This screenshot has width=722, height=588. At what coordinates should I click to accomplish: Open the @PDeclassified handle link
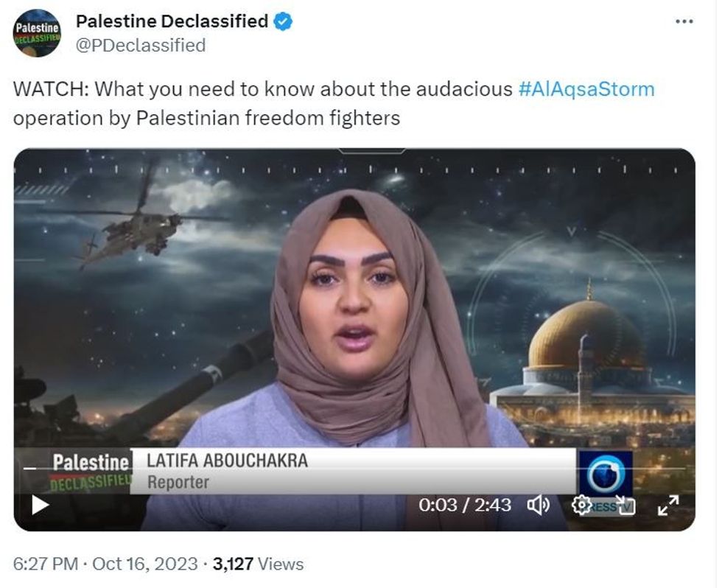click(x=141, y=46)
